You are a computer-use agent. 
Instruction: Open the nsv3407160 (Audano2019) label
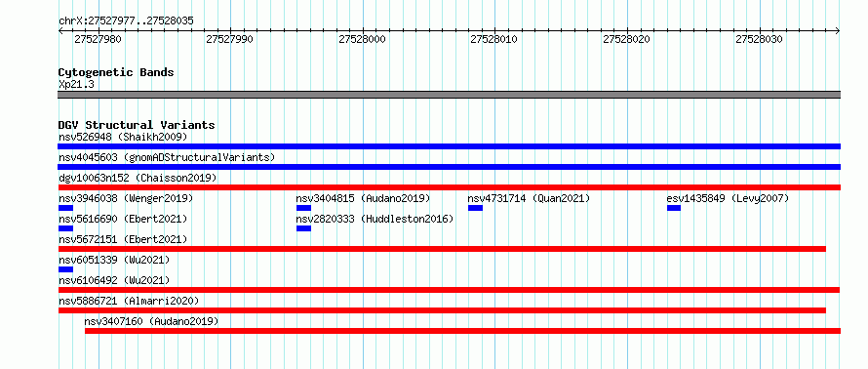pyautogui.click(x=152, y=321)
